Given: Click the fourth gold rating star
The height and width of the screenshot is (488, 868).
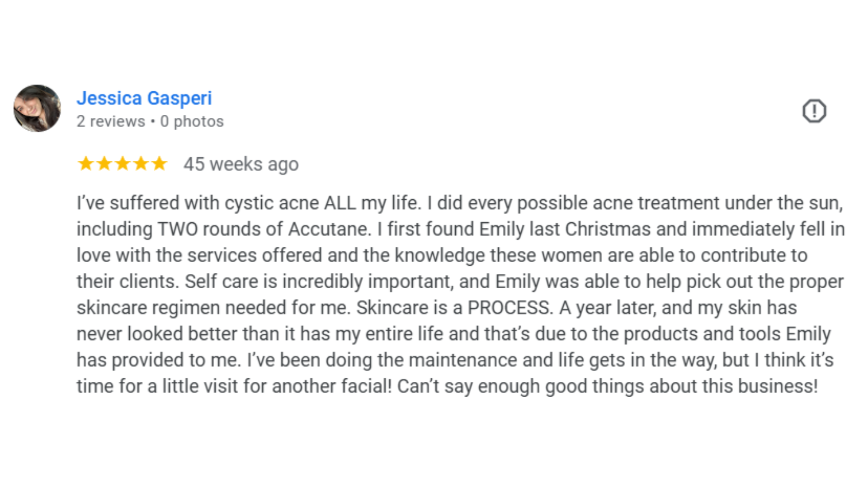Looking at the screenshot, I should coord(141,164).
